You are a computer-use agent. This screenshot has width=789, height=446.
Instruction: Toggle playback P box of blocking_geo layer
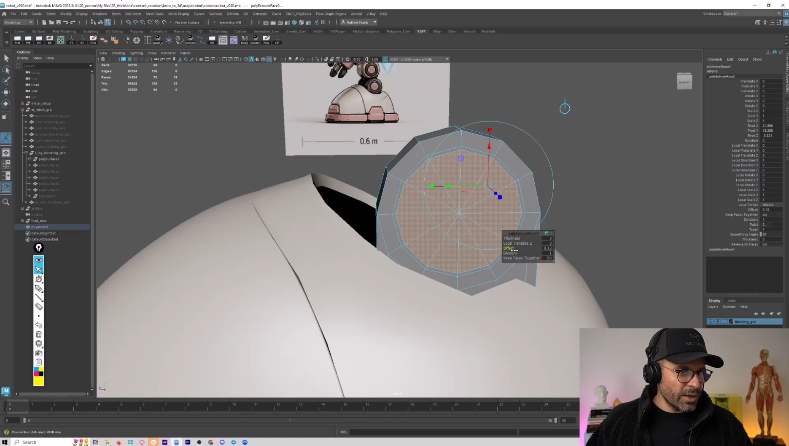click(717, 321)
